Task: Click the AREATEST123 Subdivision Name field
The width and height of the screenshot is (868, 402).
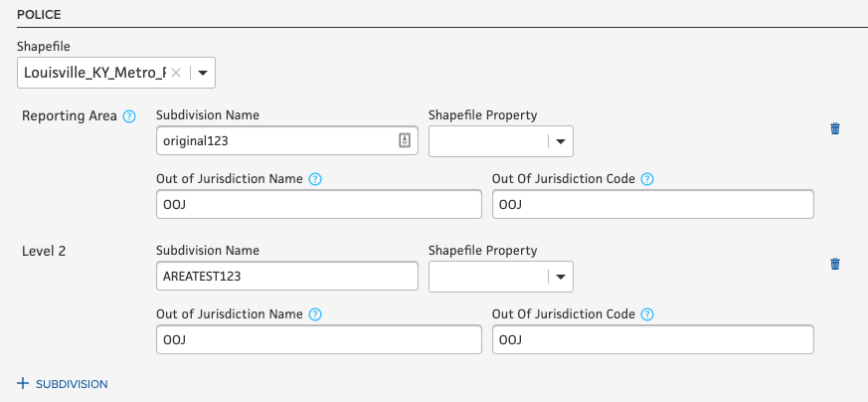Action: click(x=286, y=277)
